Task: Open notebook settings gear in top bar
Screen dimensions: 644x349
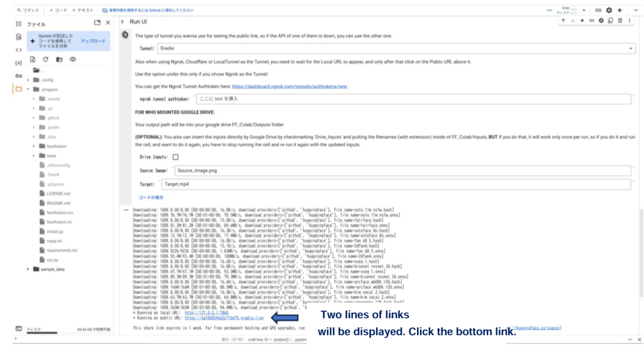Action: 609,10
